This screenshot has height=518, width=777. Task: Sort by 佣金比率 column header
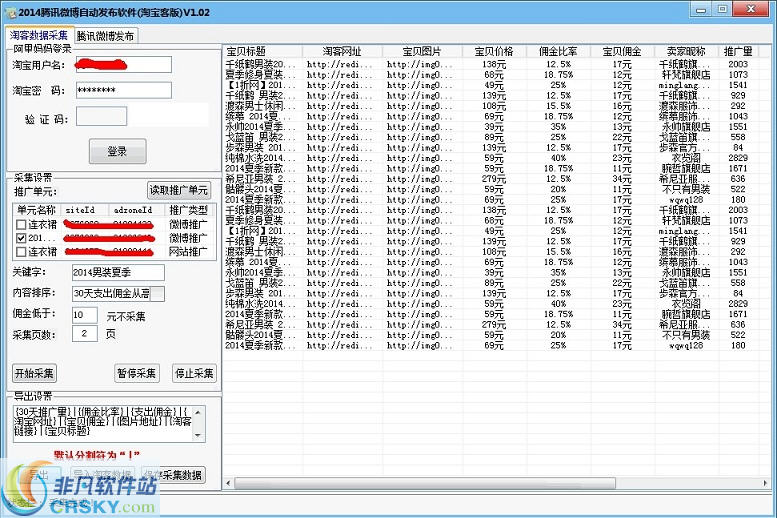click(x=558, y=51)
